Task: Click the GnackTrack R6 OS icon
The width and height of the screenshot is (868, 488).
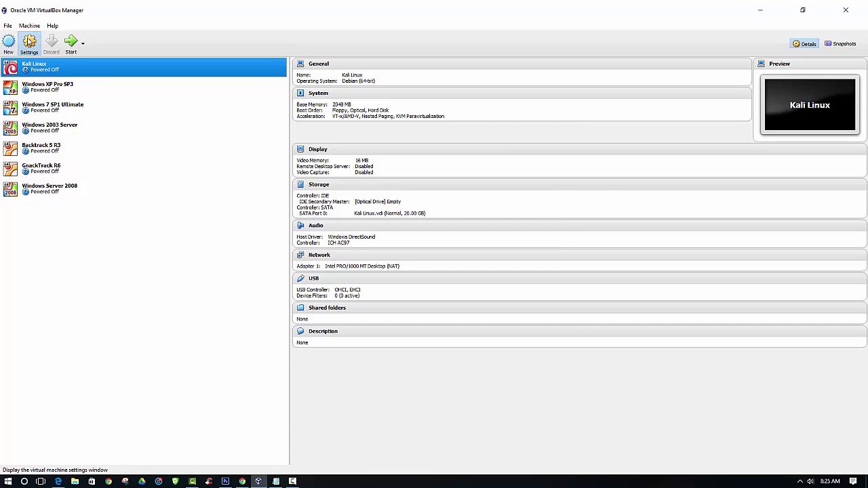Action: [10, 169]
